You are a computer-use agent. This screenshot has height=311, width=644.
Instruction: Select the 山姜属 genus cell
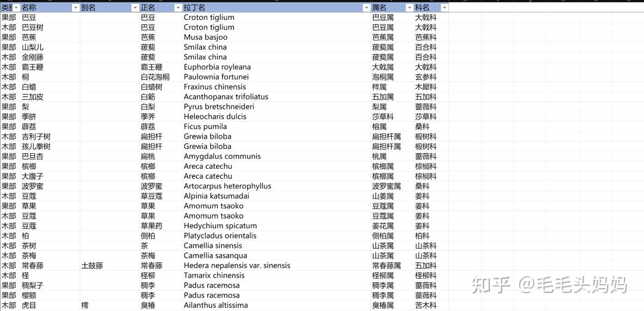click(392, 196)
